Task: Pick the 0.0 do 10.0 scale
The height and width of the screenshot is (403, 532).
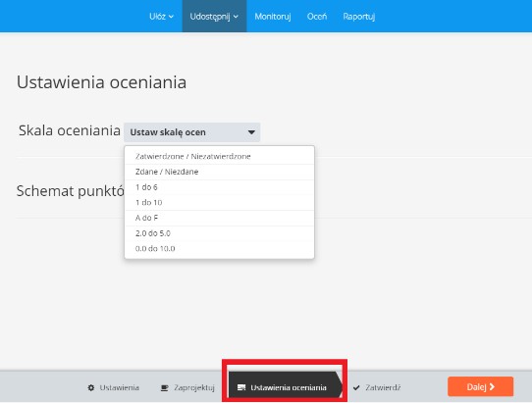Action: point(220,249)
